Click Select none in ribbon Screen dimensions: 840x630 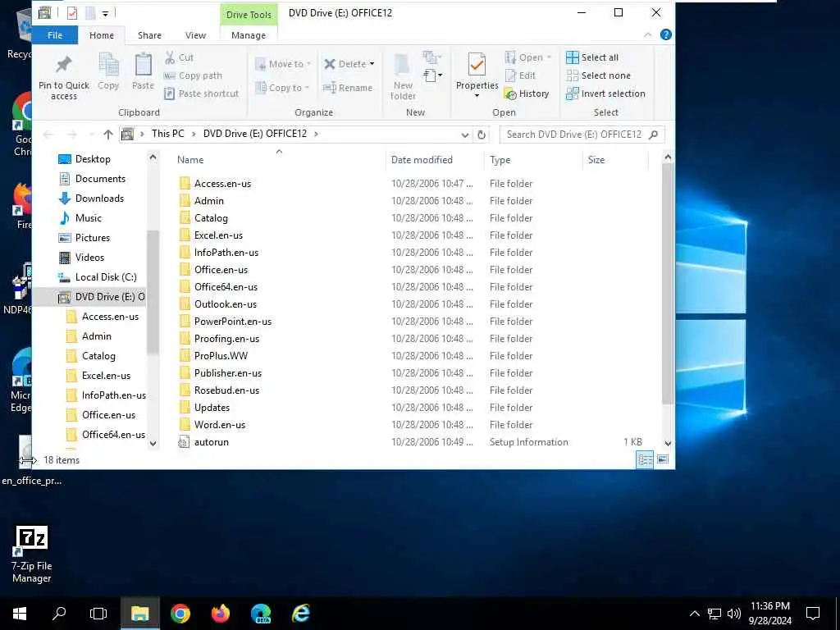pyautogui.click(x=598, y=75)
